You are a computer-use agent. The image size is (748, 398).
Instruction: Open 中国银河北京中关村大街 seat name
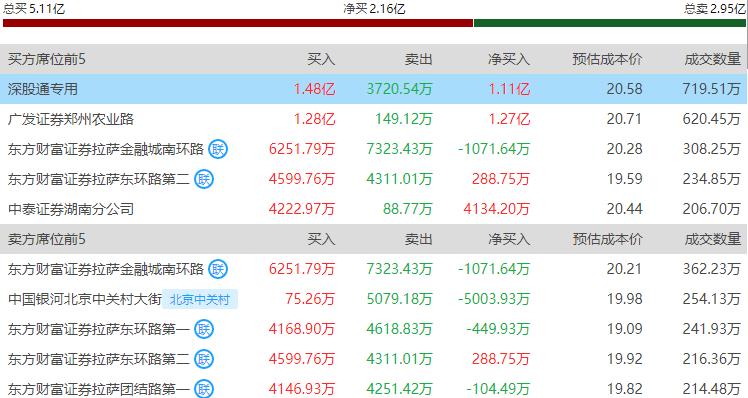click(x=85, y=299)
